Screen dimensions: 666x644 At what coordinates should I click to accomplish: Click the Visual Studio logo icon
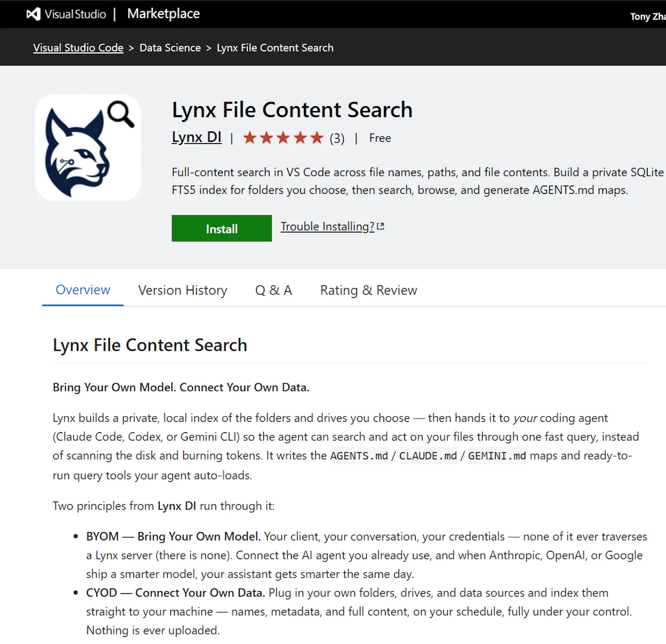point(34,14)
